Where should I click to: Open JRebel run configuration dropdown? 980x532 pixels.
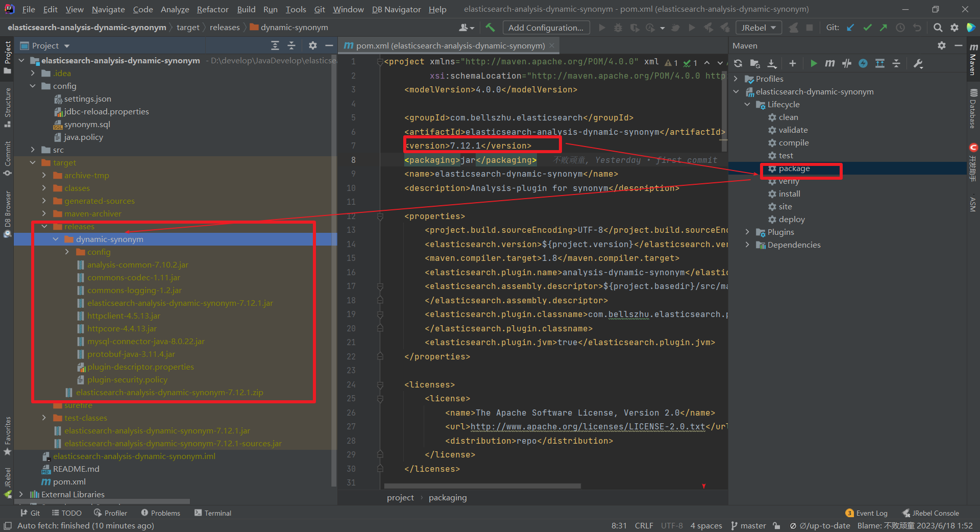coord(758,28)
